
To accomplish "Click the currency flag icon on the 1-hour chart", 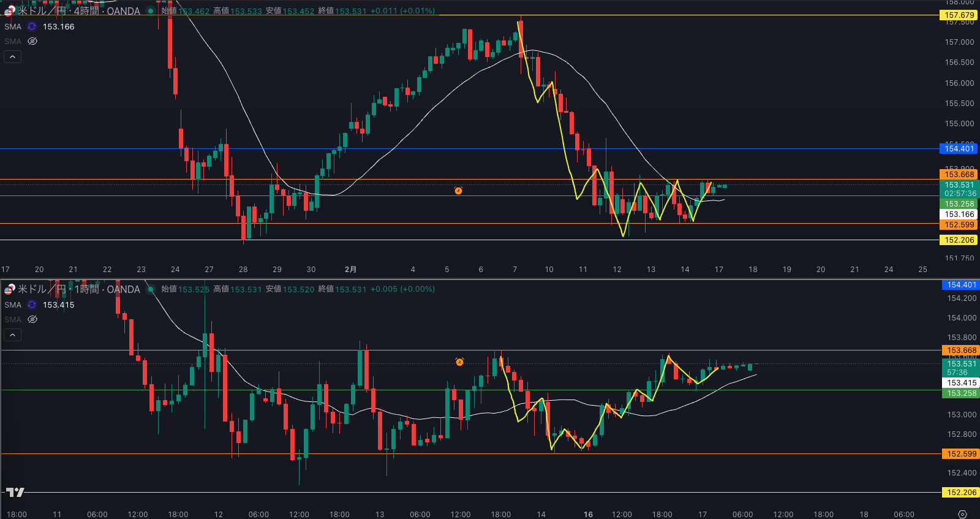I will 9,289.
